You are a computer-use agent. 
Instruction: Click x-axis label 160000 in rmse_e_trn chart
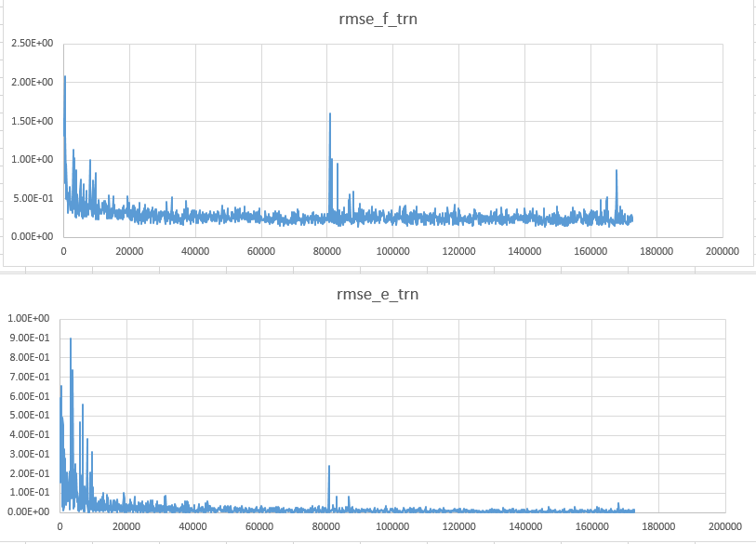(592, 526)
